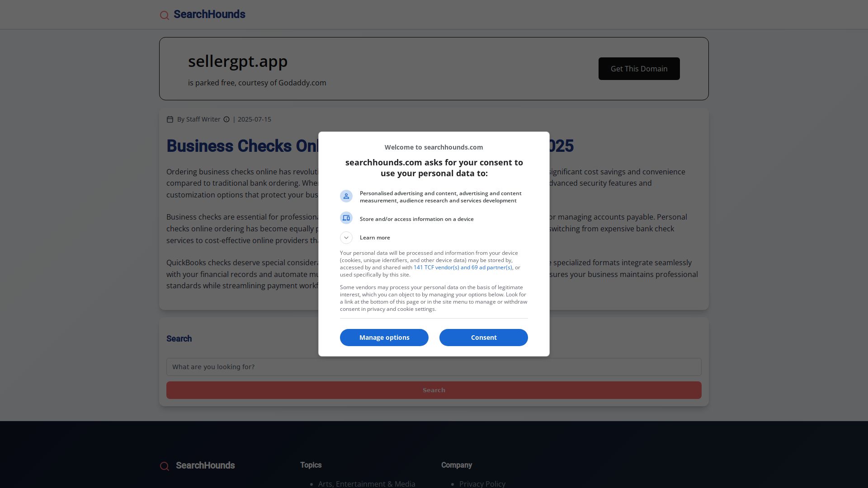Click the calendar icon beside By Staff Writer

point(170,119)
